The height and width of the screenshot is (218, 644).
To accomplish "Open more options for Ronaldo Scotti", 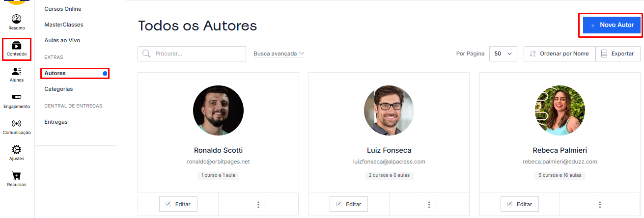I will click(258, 204).
